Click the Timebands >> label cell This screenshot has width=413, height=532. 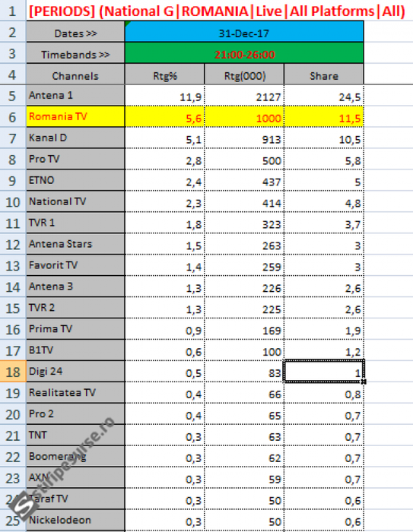coord(75,53)
